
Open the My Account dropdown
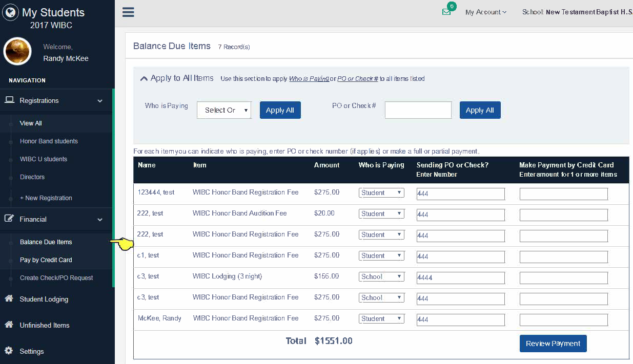tap(486, 12)
